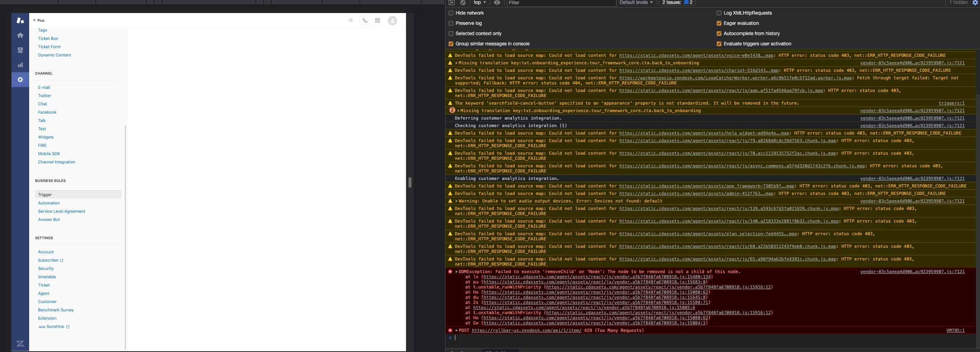Open the Zendesk home dashboard icon
The image size is (980, 352).
[20, 36]
